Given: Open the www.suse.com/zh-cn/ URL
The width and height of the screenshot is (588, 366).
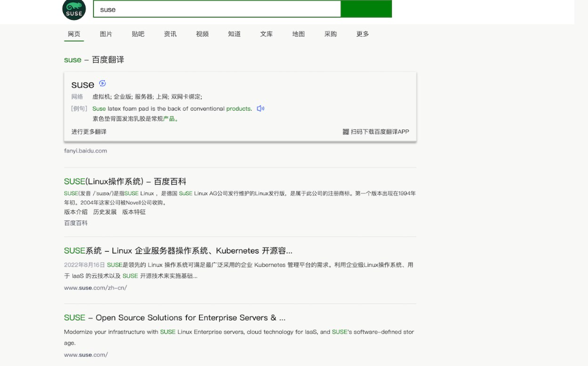Looking at the screenshot, I should (95, 288).
